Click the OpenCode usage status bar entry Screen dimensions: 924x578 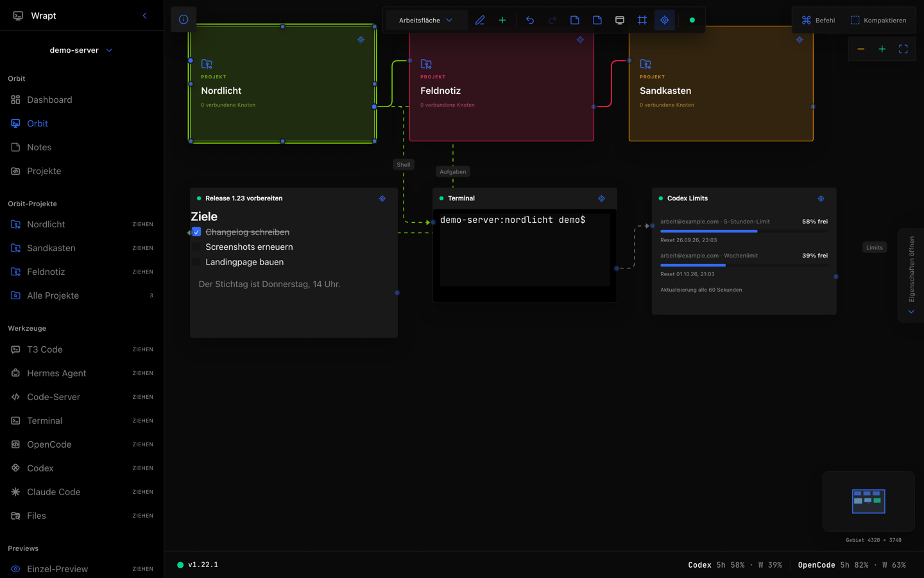coord(852,565)
